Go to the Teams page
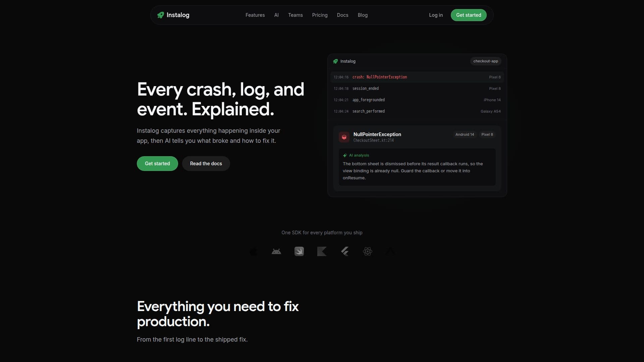 tap(296, 15)
